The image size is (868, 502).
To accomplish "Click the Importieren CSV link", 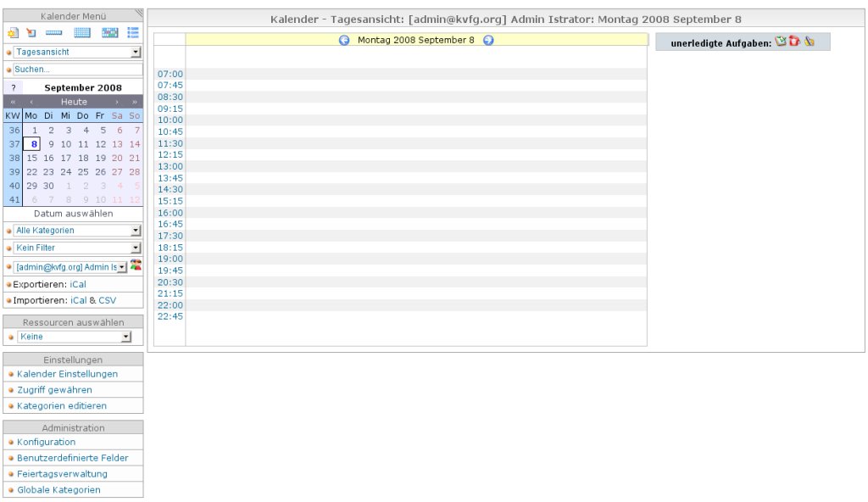I will [107, 300].
